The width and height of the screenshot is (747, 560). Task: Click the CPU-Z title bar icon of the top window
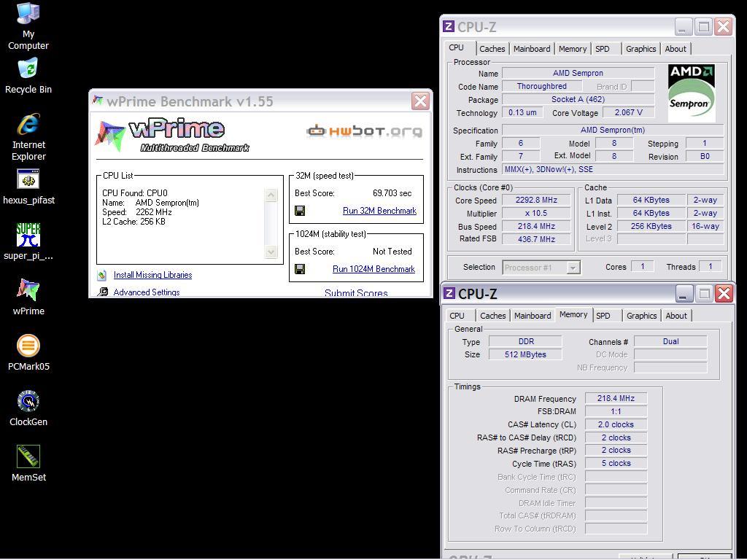(449, 26)
